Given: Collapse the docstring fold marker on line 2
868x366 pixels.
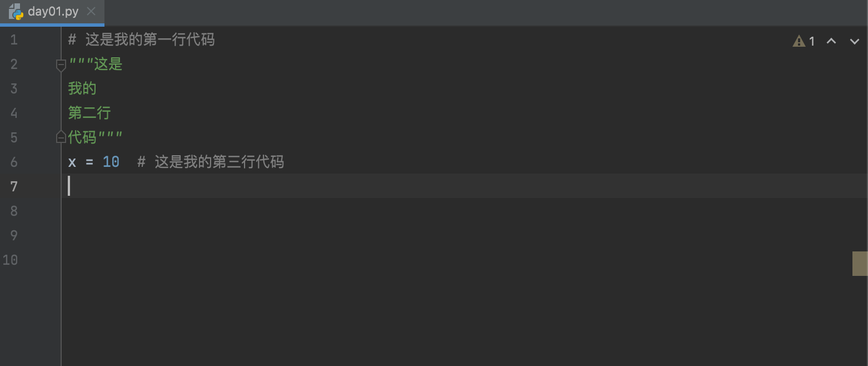Looking at the screenshot, I should pos(61,66).
